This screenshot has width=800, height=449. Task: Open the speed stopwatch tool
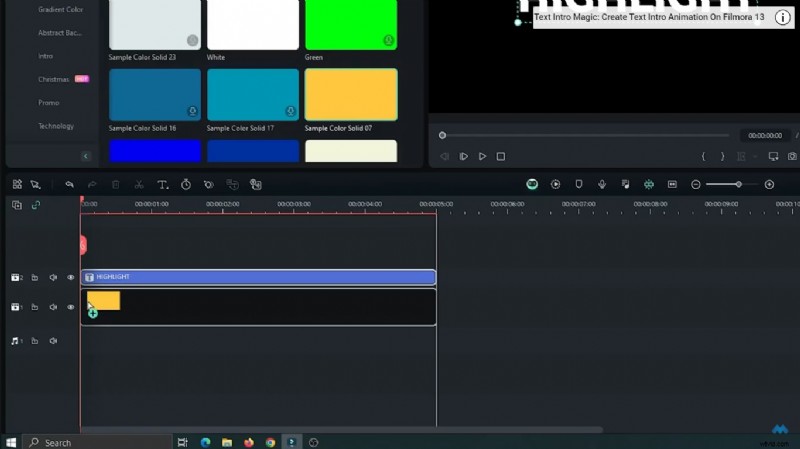(x=186, y=184)
